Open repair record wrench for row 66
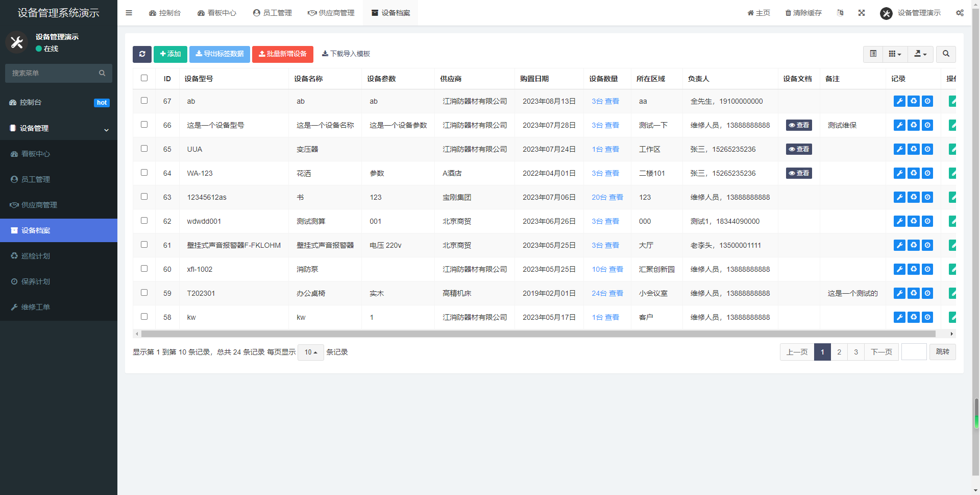 point(899,125)
